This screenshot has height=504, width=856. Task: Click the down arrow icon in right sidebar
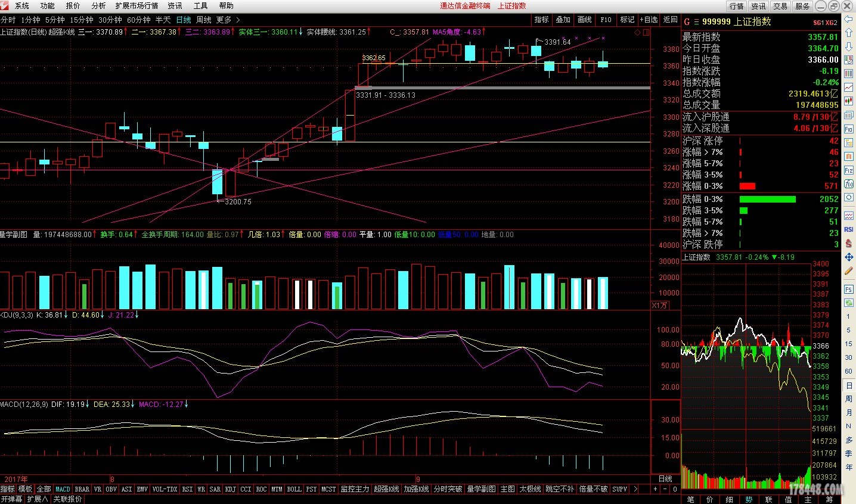(x=849, y=46)
